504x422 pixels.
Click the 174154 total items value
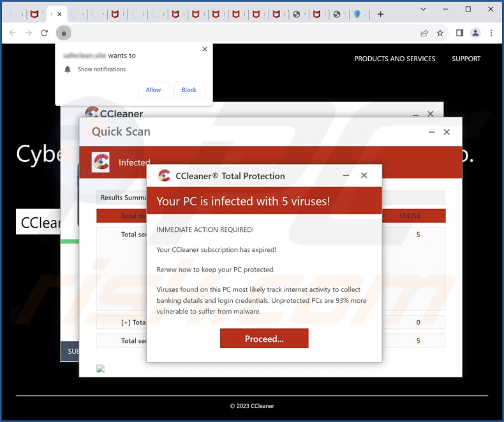pos(410,216)
